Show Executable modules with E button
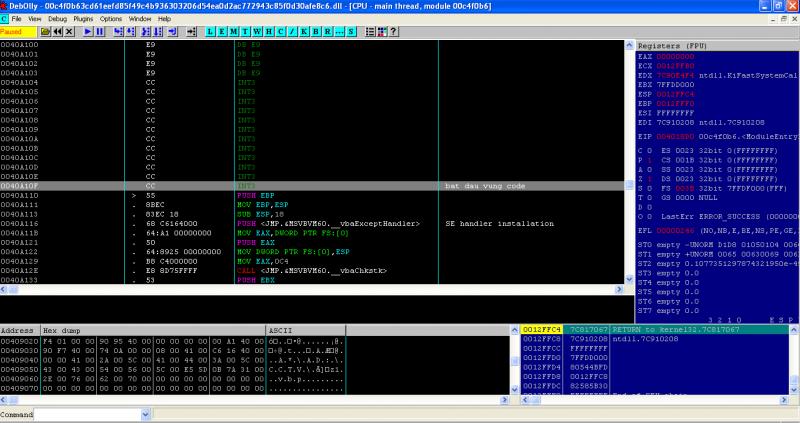Screen dimensions: 800x423 (x=222, y=32)
